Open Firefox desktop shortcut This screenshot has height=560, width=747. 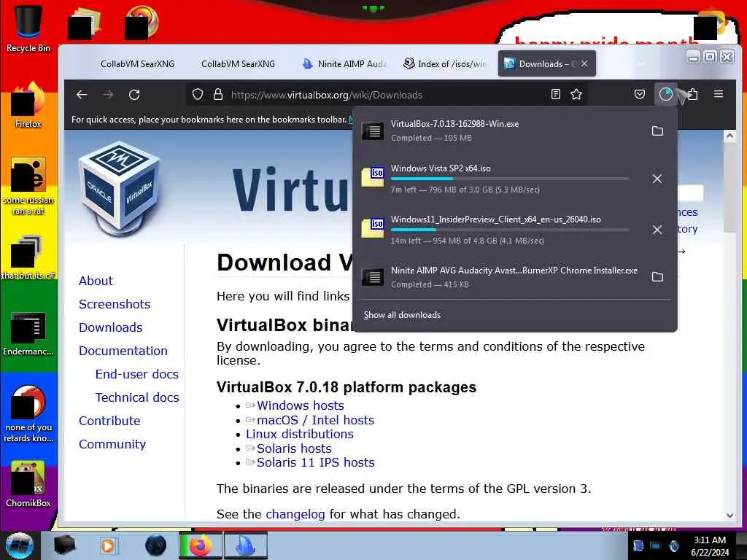click(x=28, y=105)
